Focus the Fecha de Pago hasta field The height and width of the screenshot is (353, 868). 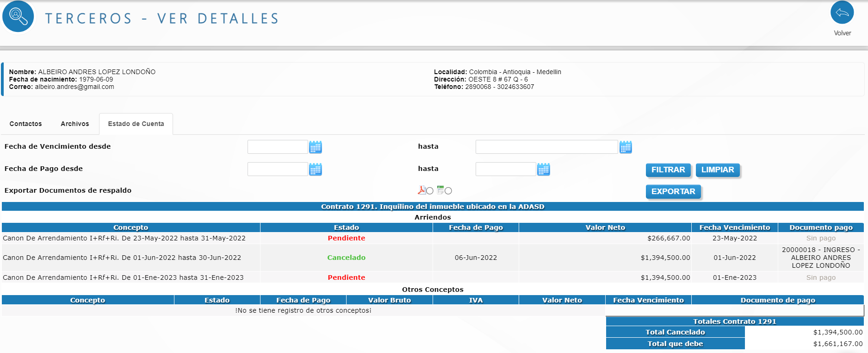coord(505,169)
